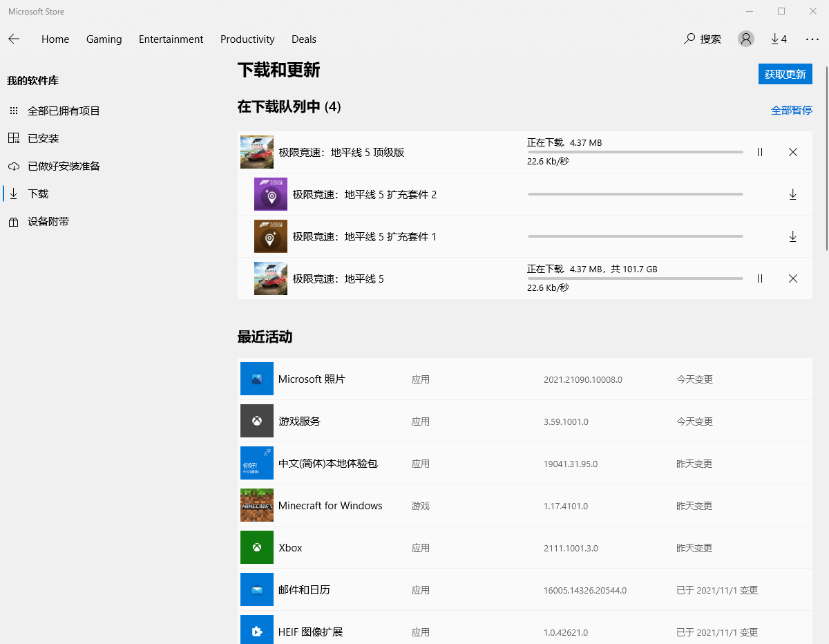Open the Deals tab
The width and height of the screenshot is (829, 644).
(x=304, y=39)
